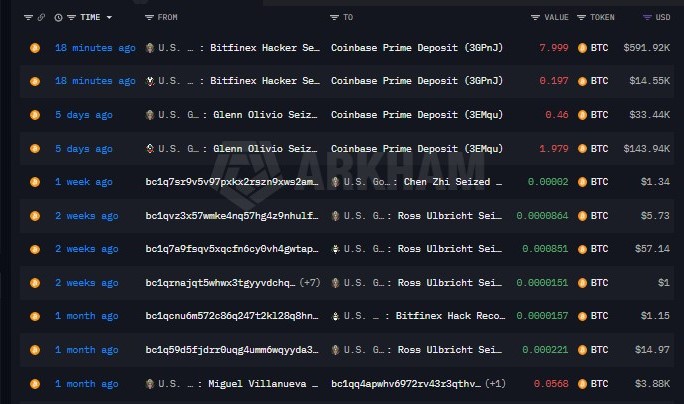The image size is (684, 404).
Task: Open the leftmost filter icon in header
Action: 28,17
